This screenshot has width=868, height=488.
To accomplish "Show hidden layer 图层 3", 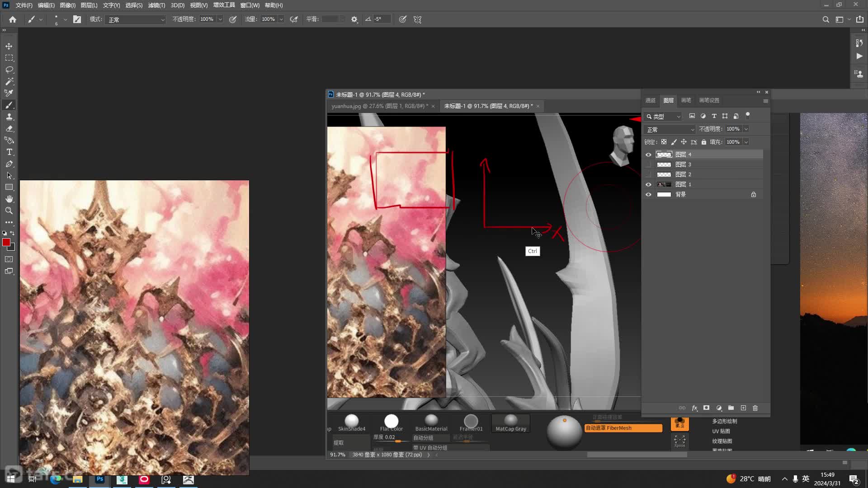I will tap(648, 164).
